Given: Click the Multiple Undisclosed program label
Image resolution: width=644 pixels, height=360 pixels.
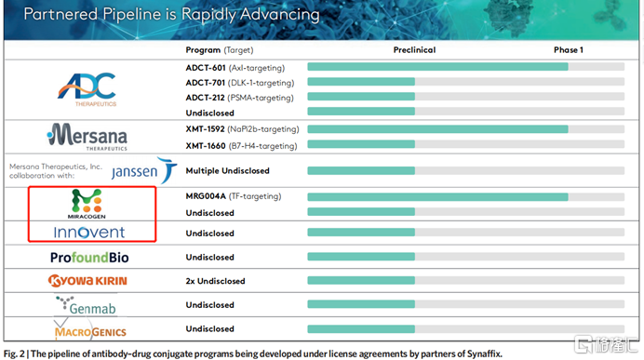Looking at the screenshot, I should pos(227,171).
